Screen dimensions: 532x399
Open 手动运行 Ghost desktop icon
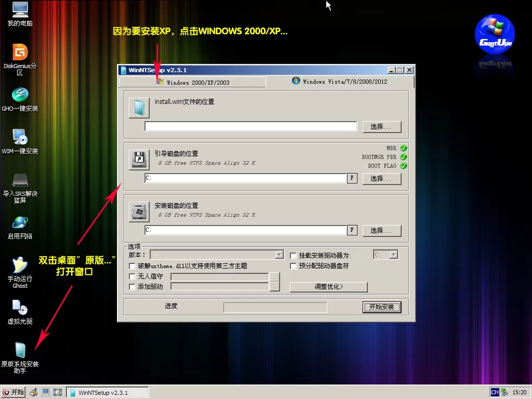[x=20, y=265]
